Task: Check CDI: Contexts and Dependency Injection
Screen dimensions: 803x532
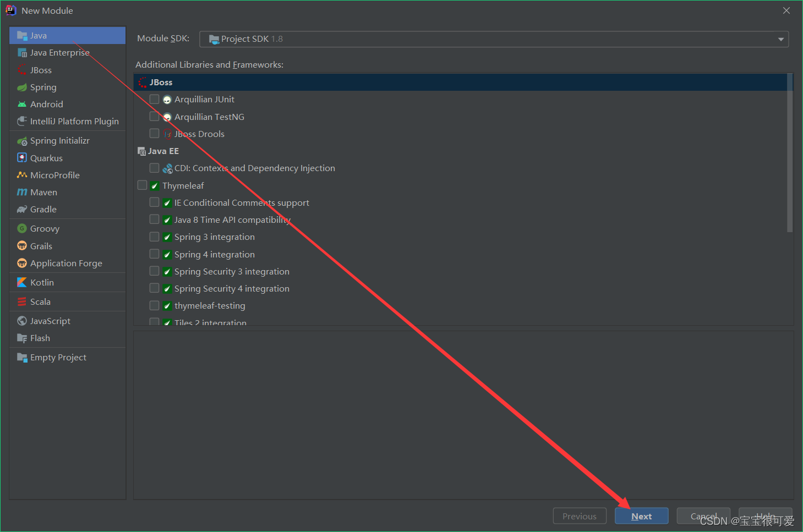Action: [x=155, y=168]
